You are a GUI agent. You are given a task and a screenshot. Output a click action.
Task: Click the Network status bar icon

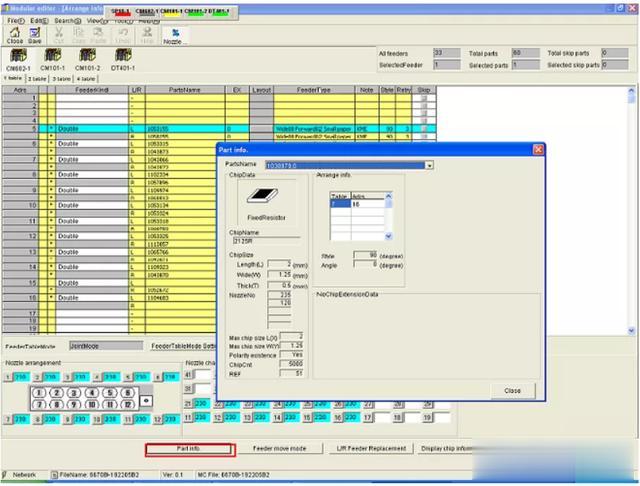4,475
